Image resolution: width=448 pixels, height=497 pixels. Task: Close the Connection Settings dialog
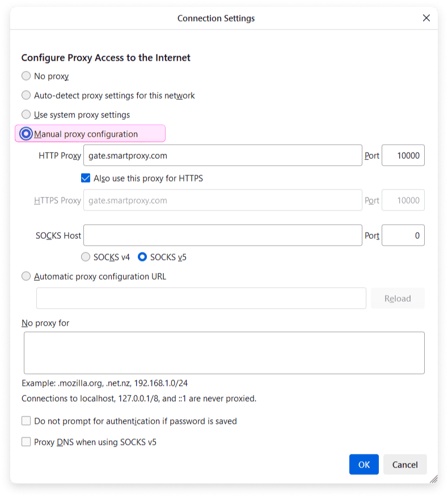pyautogui.click(x=426, y=18)
